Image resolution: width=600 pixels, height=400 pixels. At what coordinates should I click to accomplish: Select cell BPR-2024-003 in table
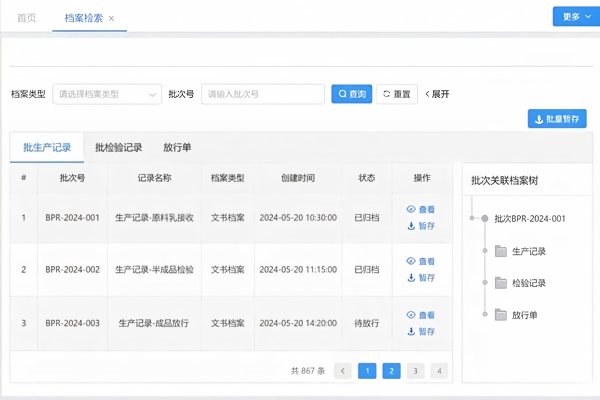72,323
